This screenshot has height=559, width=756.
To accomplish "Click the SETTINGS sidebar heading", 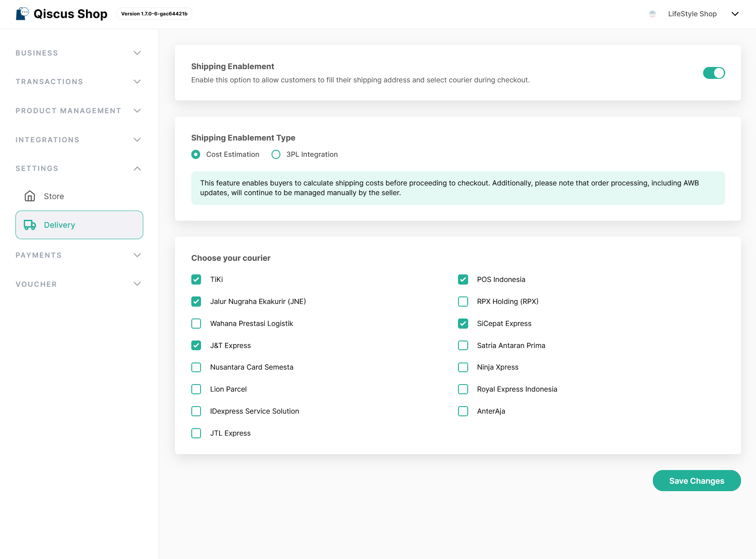I will [x=37, y=168].
